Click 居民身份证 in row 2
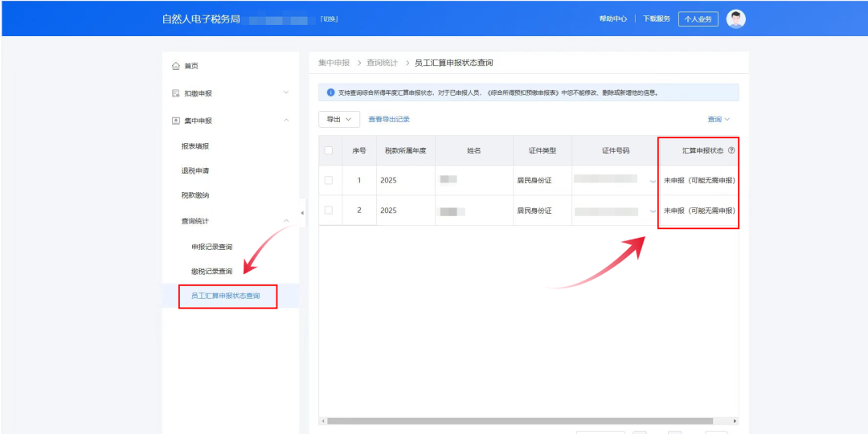The image size is (868, 434). pyautogui.click(x=534, y=211)
